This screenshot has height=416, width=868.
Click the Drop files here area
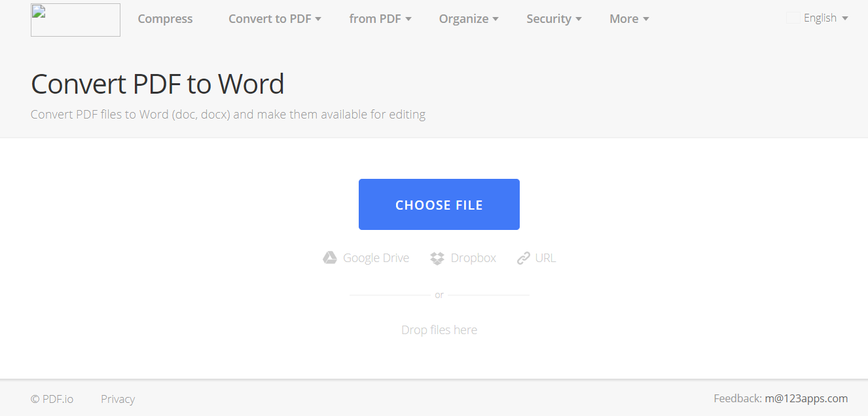pyautogui.click(x=439, y=330)
